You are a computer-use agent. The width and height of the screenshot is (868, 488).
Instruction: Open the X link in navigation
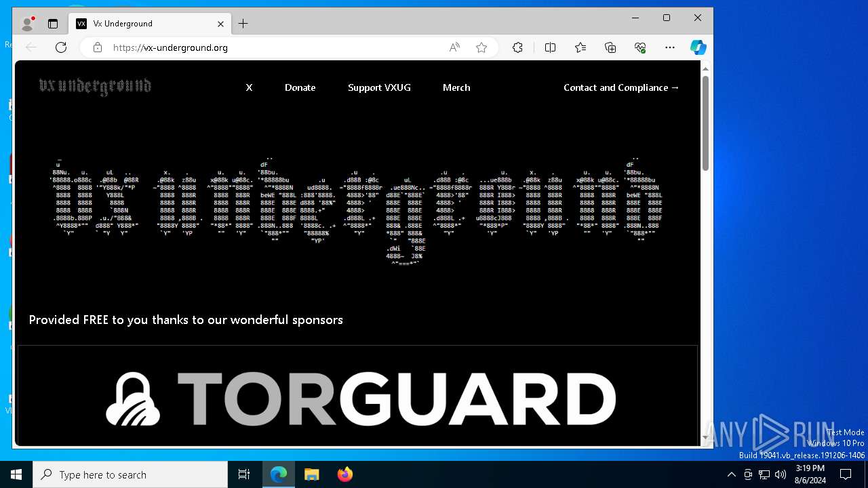point(249,87)
